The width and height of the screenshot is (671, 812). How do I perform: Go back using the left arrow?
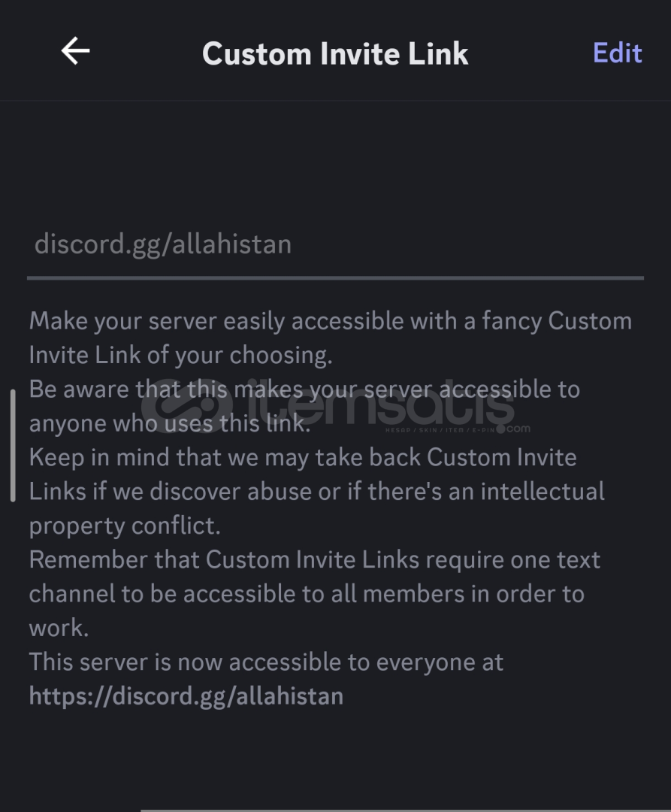pos(76,51)
